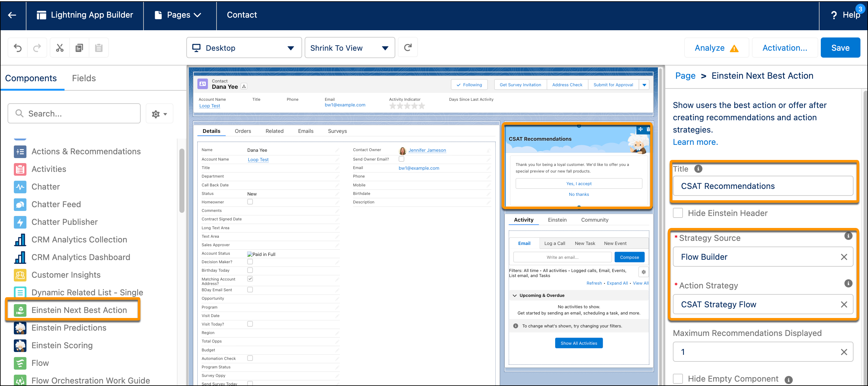This screenshot has width=868, height=386.
Task: Select CRM Analytics Collection component
Action: point(71,239)
